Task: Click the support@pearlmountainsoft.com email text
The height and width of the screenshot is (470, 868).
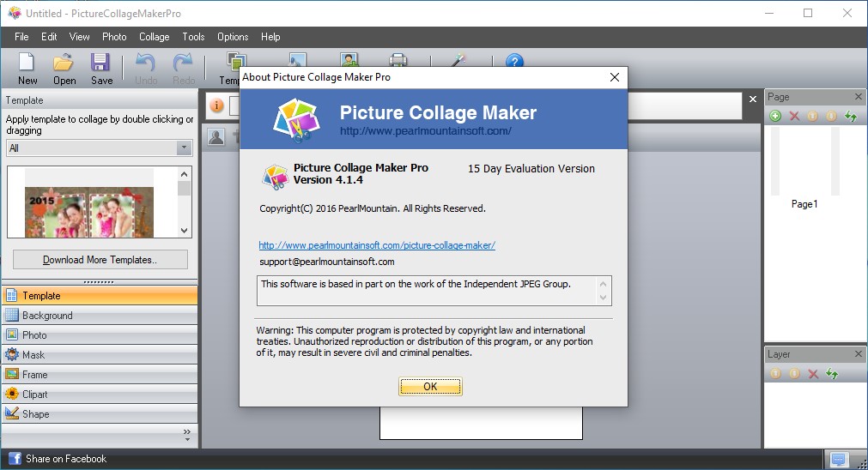Action: [326, 262]
